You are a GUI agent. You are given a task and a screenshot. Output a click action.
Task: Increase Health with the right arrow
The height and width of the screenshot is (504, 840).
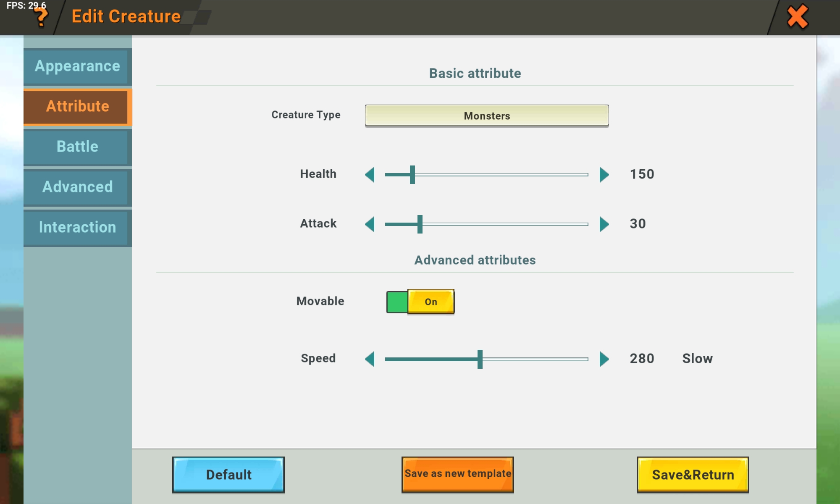pos(604,174)
